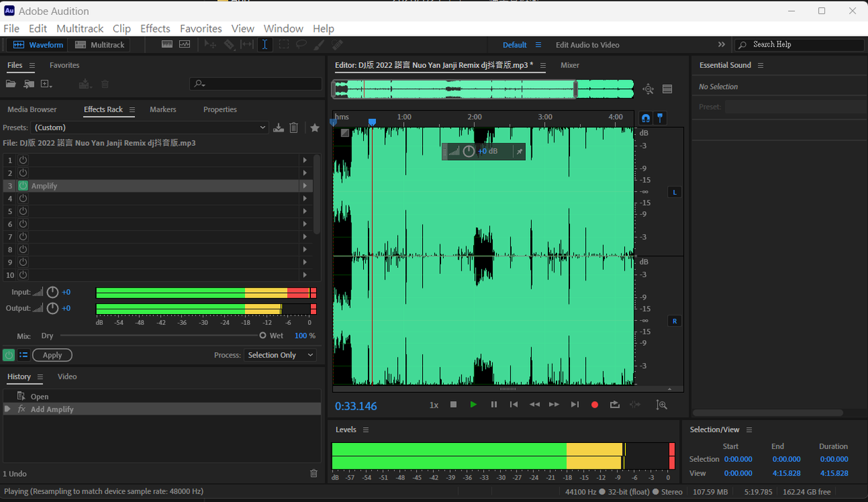This screenshot has width=868, height=502.
Task: Switch to the Markers tab
Action: [x=163, y=109]
